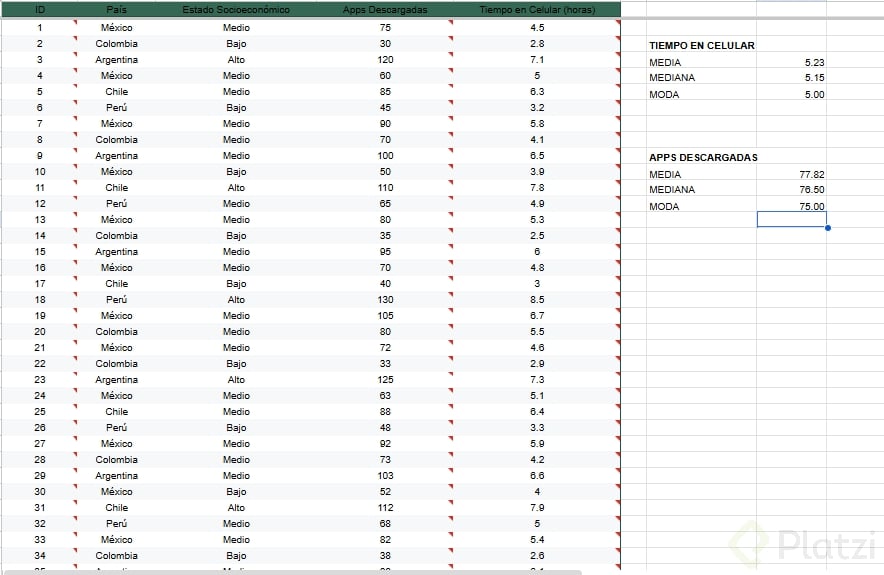Click the apps value 92
884x575 pixels.
click(x=385, y=444)
